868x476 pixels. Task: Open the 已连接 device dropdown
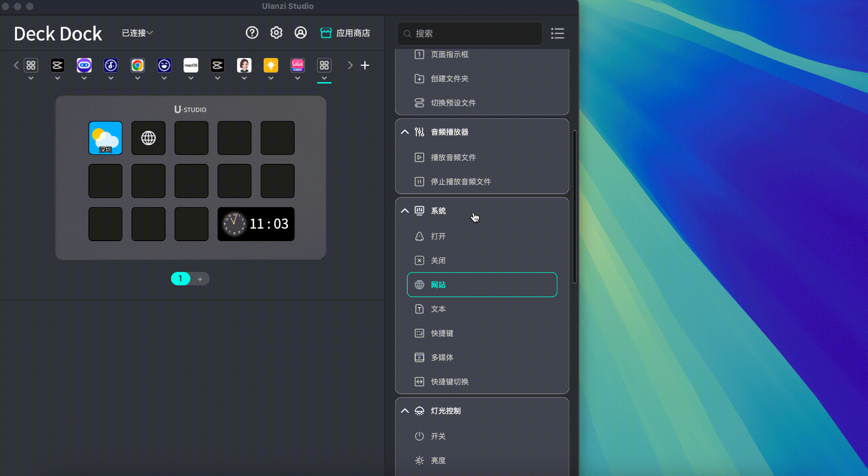[137, 33]
